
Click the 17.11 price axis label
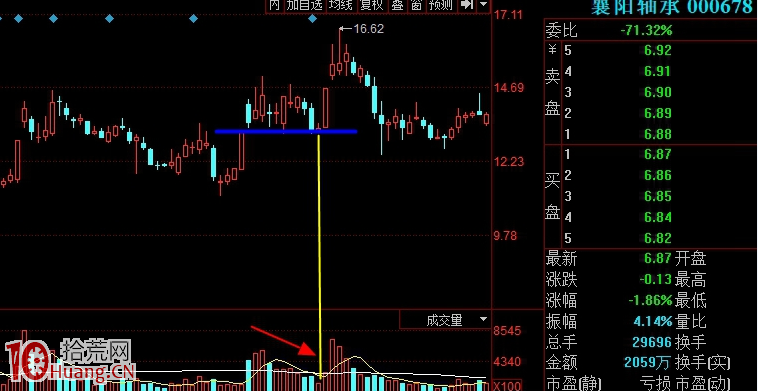[x=509, y=14]
